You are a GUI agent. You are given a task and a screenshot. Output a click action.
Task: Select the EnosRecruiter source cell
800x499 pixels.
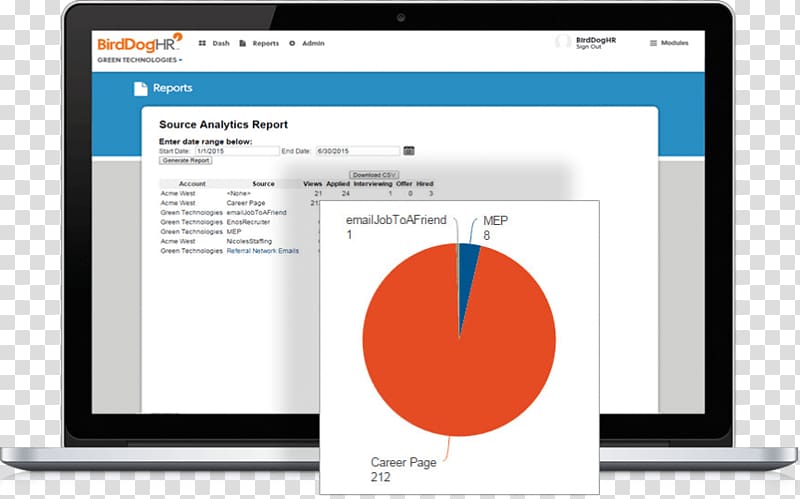(248, 222)
